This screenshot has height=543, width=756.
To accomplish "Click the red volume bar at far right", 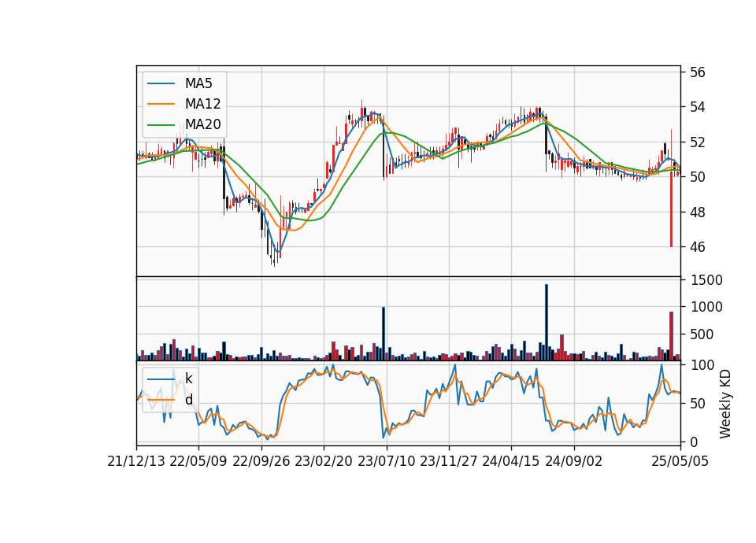I will (x=671, y=336).
